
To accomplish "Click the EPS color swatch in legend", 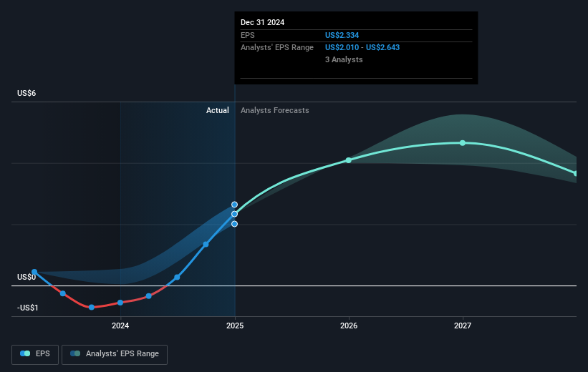I will tap(25, 353).
